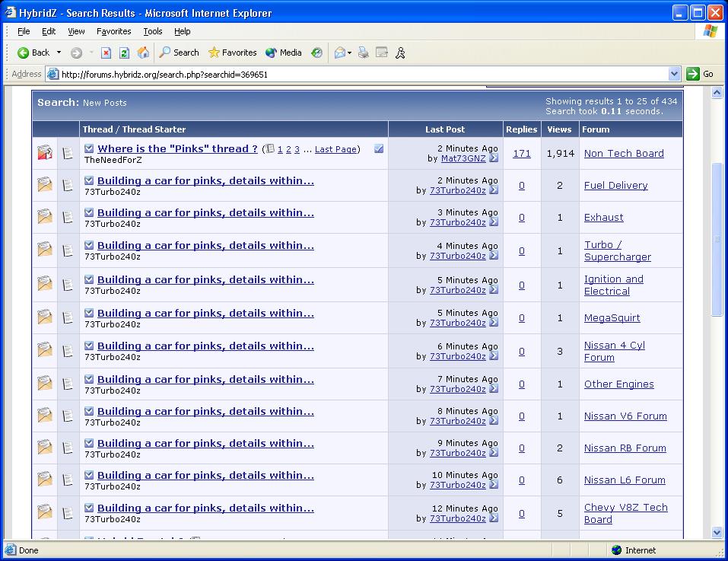Click the Print toolbar icon
This screenshot has height=561, width=728.
pyautogui.click(x=364, y=53)
